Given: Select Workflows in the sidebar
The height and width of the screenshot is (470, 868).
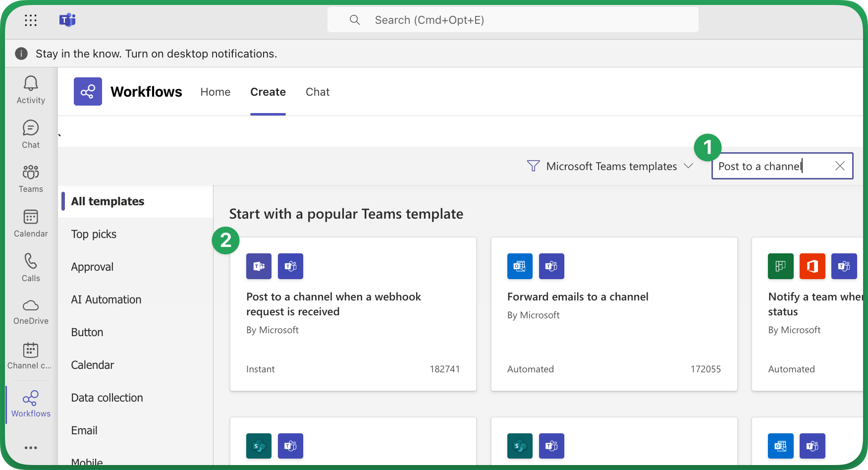Looking at the screenshot, I should 31,404.
